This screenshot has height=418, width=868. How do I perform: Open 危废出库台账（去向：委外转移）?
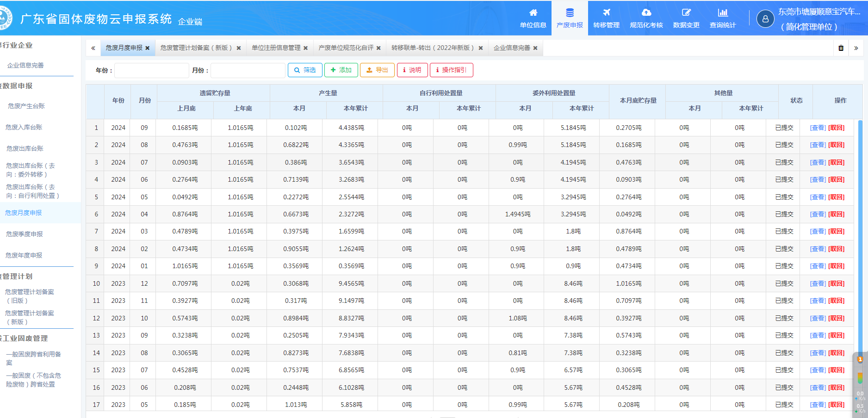[31, 170]
